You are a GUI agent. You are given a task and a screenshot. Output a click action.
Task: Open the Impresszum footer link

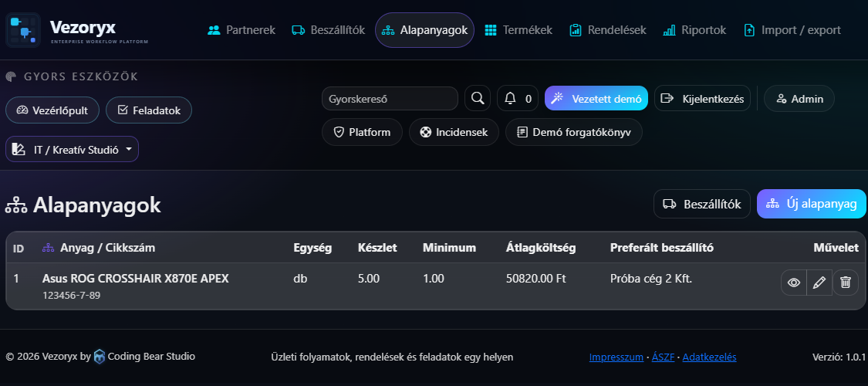pos(616,357)
